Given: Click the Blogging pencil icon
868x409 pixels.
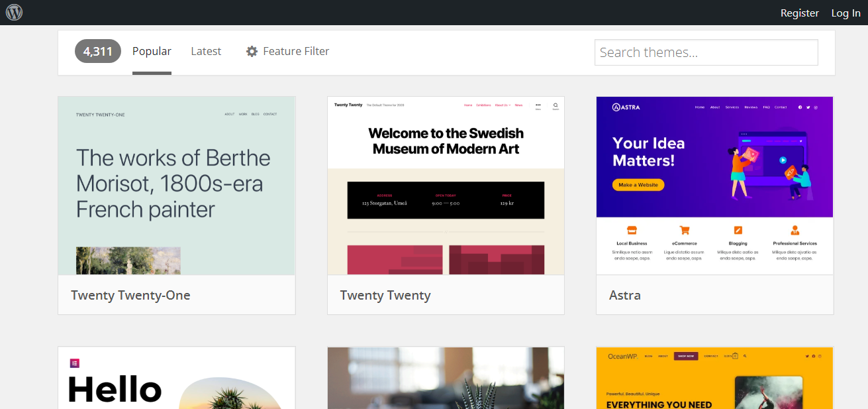Looking at the screenshot, I should click(x=738, y=231).
